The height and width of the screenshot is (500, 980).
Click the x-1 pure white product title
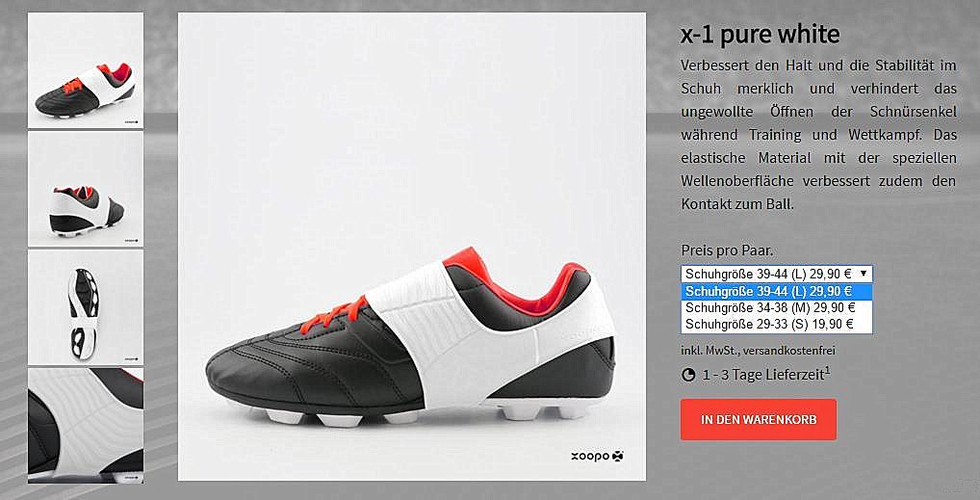click(760, 34)
